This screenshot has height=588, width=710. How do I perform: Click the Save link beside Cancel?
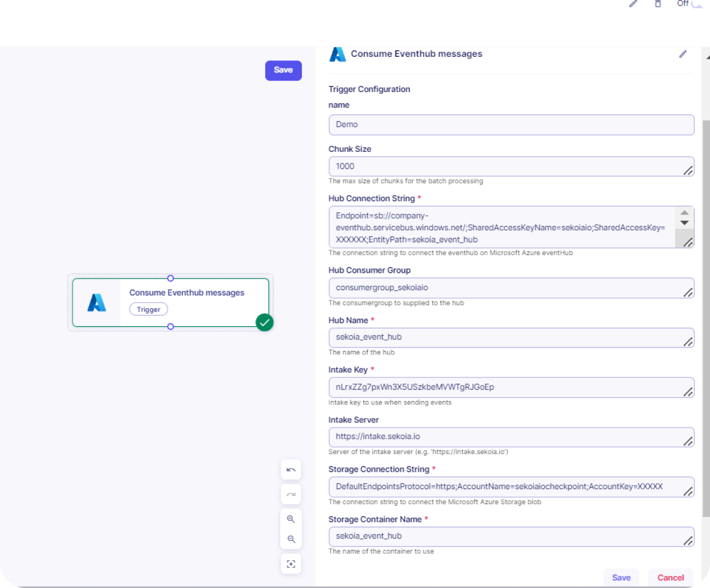[621, 578]
